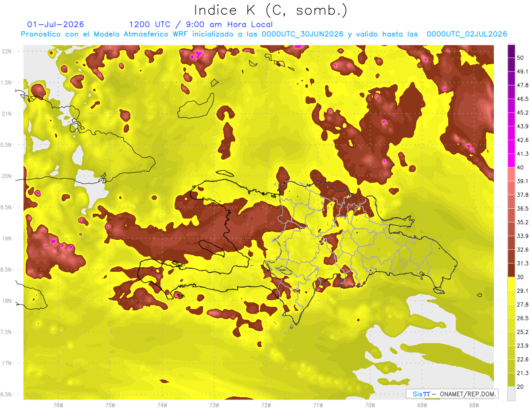This screenshot has width=532, height=411.
Task: Click the '20N' latitude label
Action: (x=7, y=176)
